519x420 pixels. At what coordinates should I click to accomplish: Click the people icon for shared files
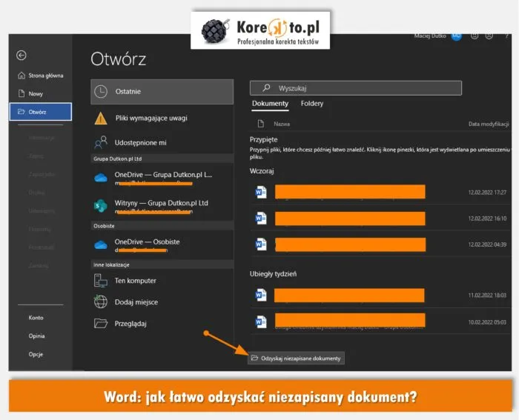pyautogui.click(x=101, y=142)
